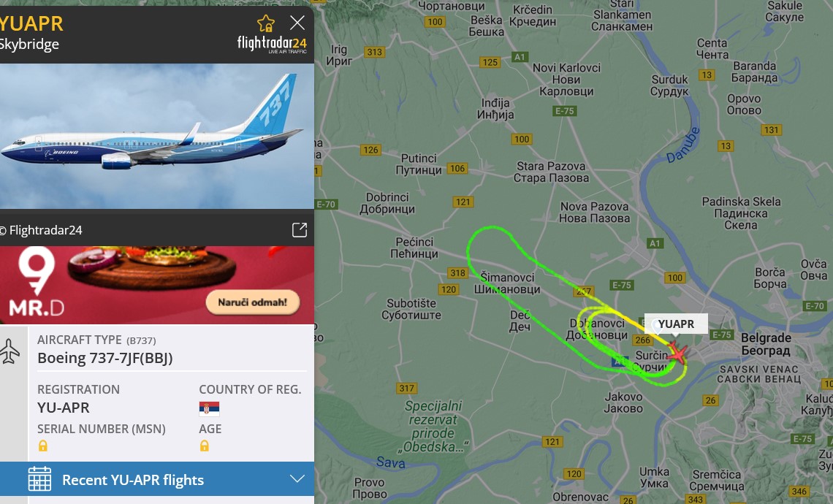833x504 pixels.
Task: Click the locked age padlock icon
Action: (x=204, y=446)
